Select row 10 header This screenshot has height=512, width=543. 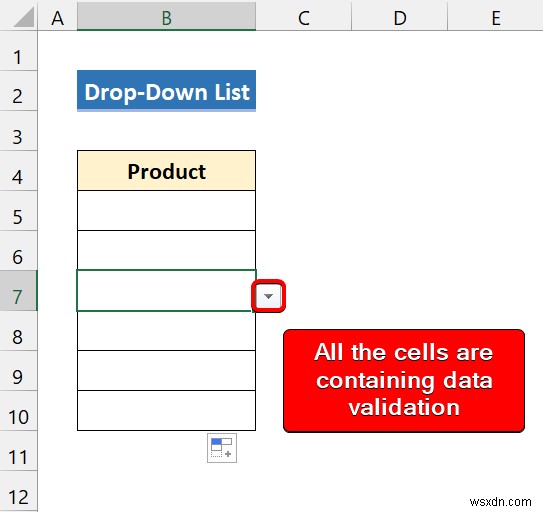click(18, 411)
